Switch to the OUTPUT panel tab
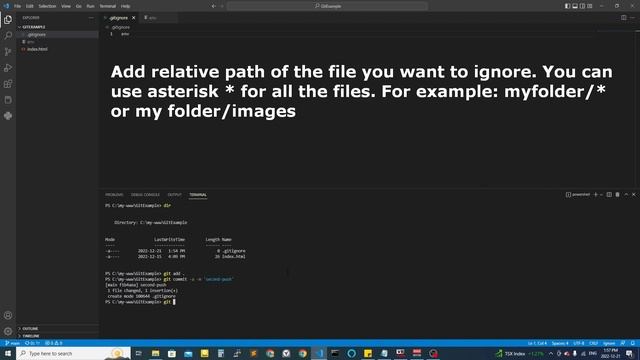The width and height of the screenshot is (640, 360). (174, 195)
